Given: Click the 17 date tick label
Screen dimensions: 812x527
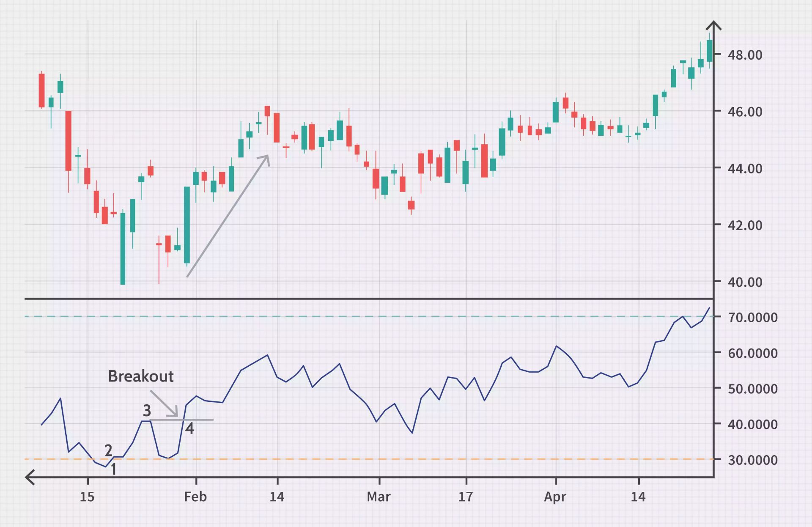Looking at the screenshot, I should [466, 497].
